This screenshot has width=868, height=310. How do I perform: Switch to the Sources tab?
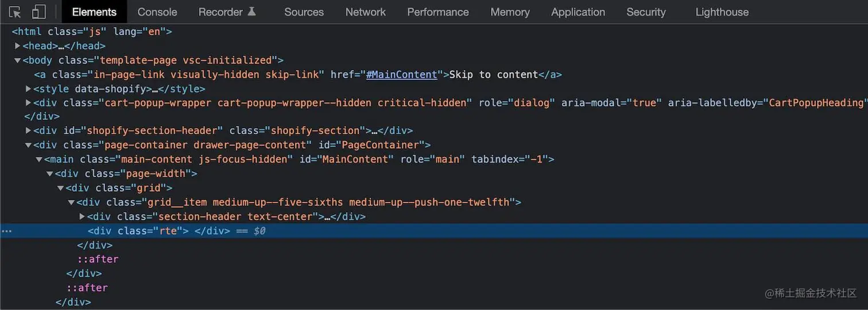coord(304,11)
